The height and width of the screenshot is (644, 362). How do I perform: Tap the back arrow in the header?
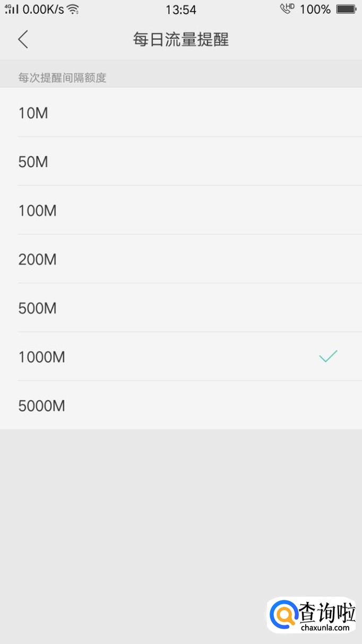(x=23, y=39)
